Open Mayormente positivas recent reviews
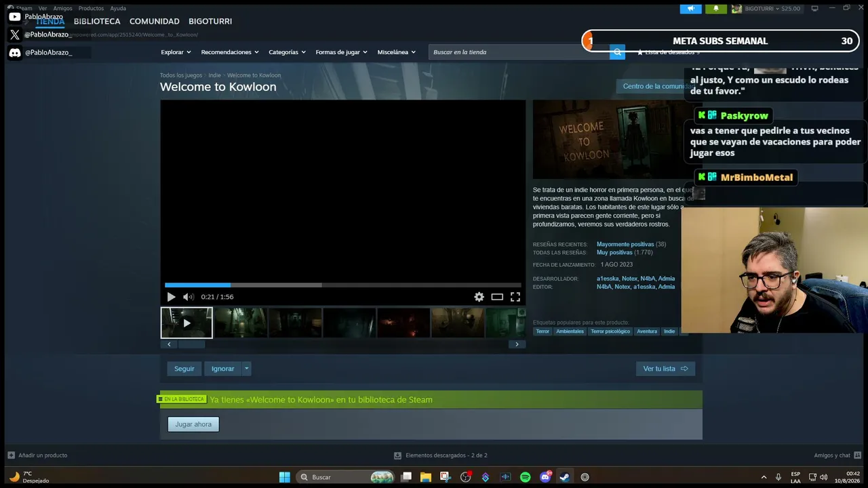The height and width of the screenshot is (488, 868). click(x=625, y=244)
